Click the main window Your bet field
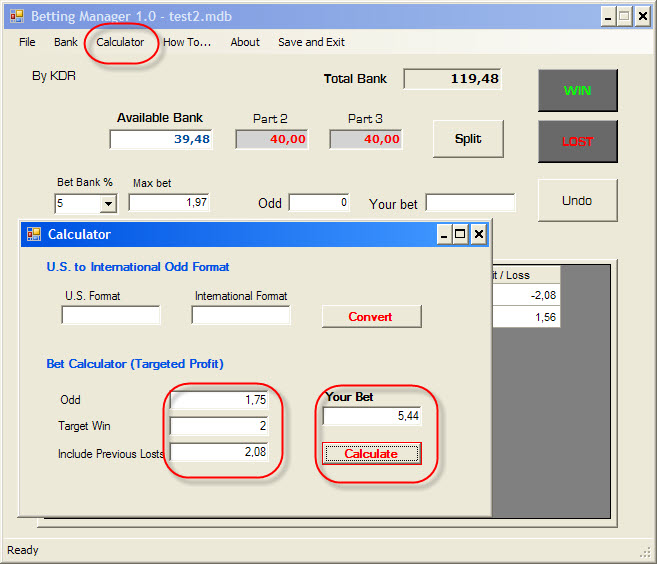657x564 pixels. [x=471, y=203]
